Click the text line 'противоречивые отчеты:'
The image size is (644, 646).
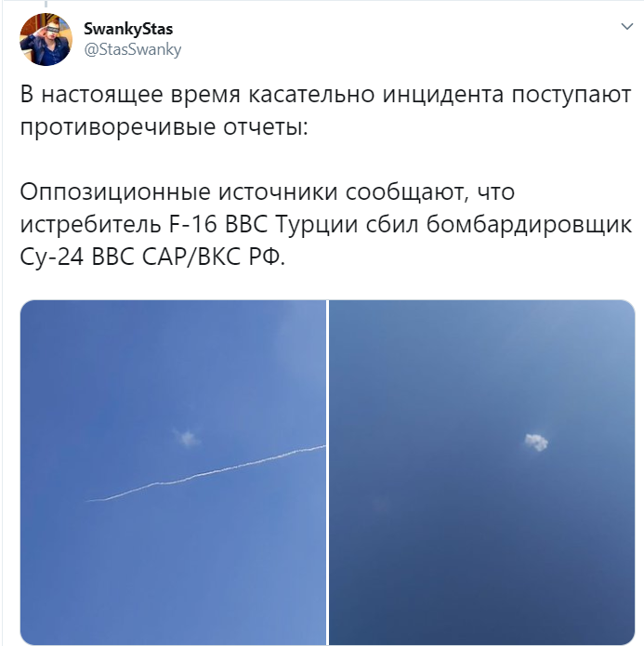coord(164,127)
